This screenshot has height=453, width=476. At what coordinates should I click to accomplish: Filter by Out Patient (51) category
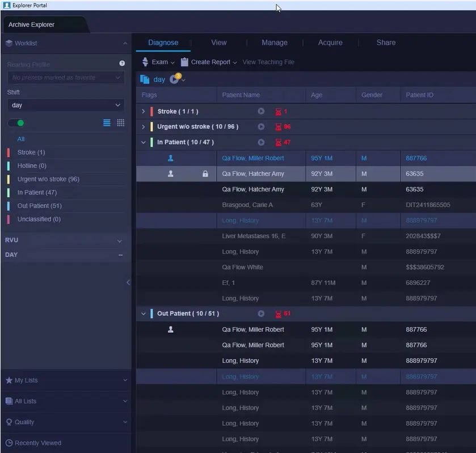[40, 206]
